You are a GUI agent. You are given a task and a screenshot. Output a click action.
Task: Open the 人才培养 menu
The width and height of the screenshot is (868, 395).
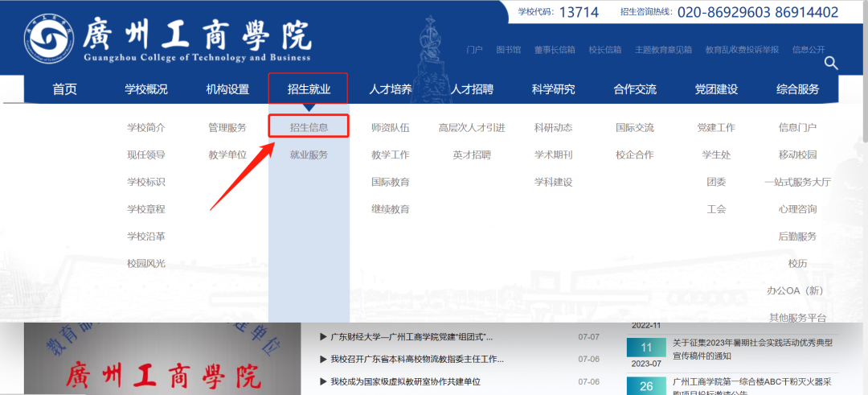[391, 89]
